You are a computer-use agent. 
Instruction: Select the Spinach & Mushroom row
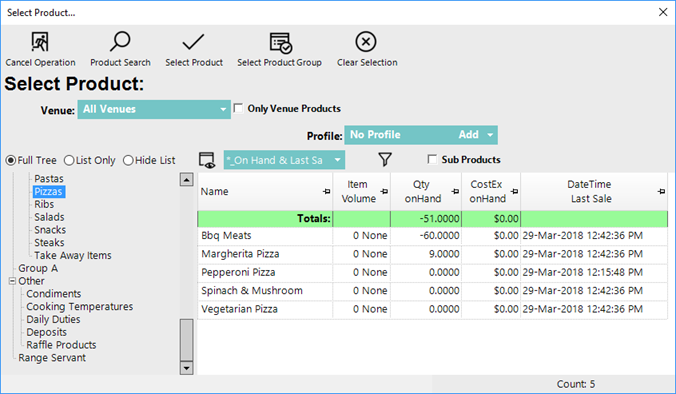click(x=432, y=291)
